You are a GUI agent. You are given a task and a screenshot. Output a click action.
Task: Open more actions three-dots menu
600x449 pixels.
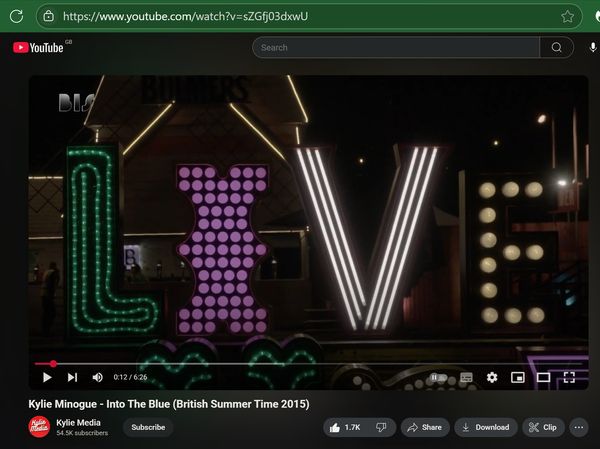coord(579,427)
